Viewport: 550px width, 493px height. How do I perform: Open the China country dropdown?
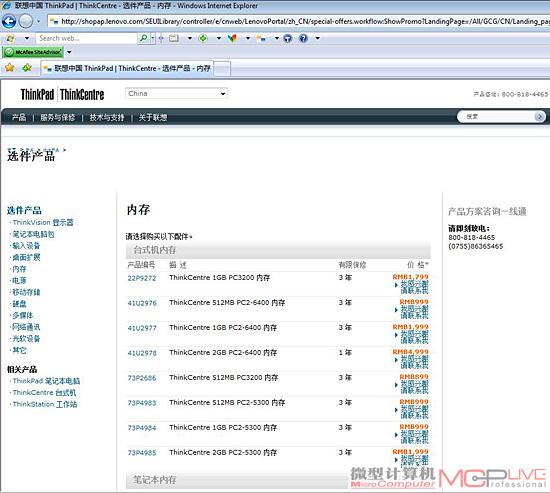tap(176, 93)
